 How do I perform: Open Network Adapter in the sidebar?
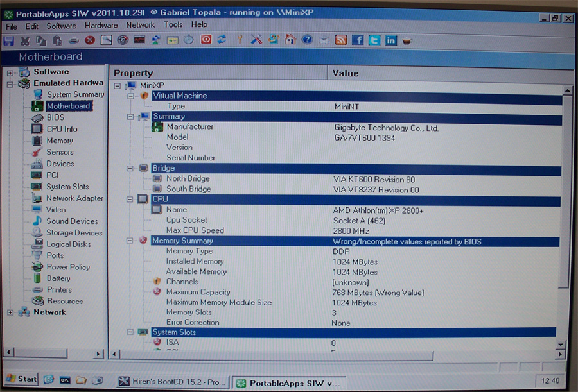75,198
